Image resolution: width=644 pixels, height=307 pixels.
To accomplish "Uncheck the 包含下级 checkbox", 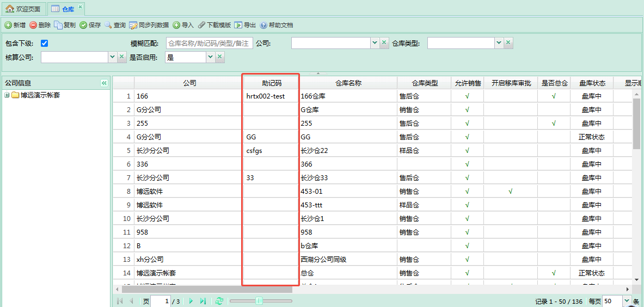I will (x=45, y=44).
